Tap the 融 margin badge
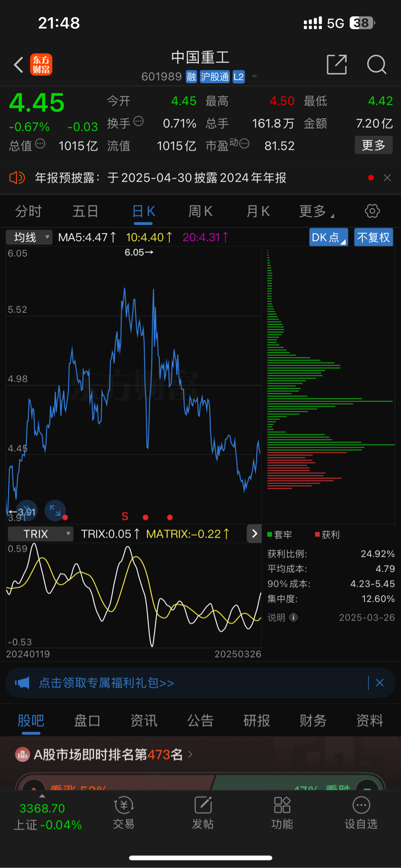This screenshot has height=868, width=401. (x=191, y=77)
